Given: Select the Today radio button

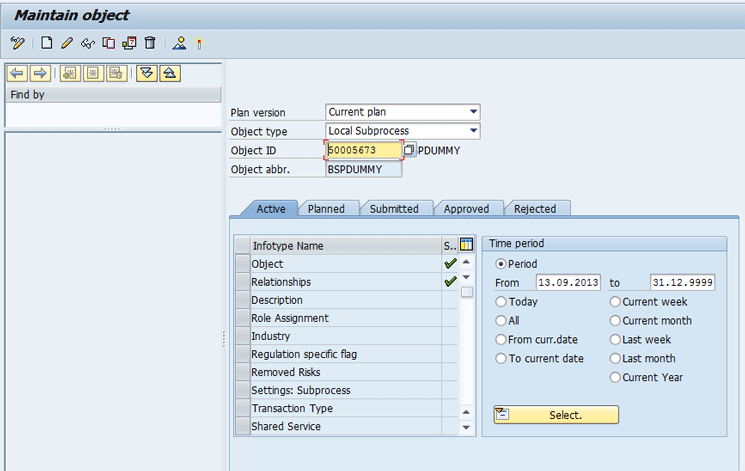Looking at the screenshot, I should point(501,302).
